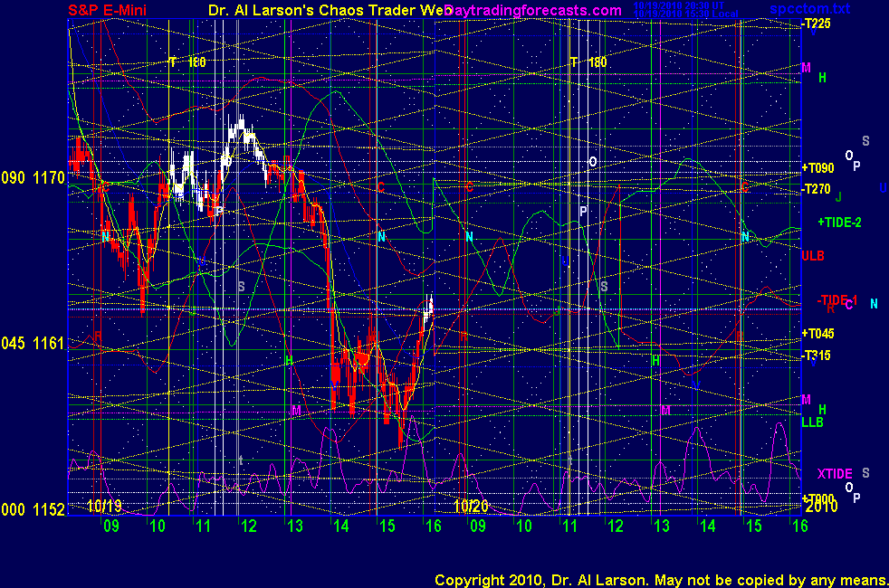This screenshot has height=588, width=889.
Task: Select the +T000 line label
Action: click(817, 499)
